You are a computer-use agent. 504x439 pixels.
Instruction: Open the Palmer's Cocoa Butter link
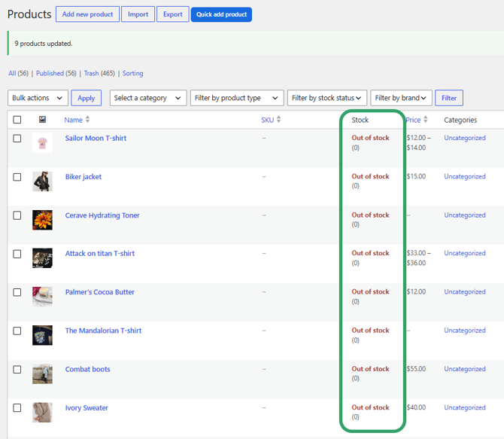pos(99,292)
